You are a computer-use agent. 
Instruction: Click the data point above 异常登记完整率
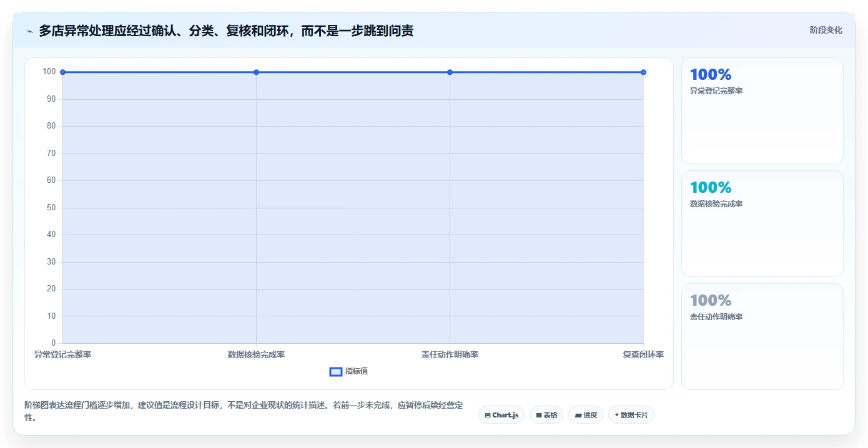pyautogui.click(x=62, y=72)
